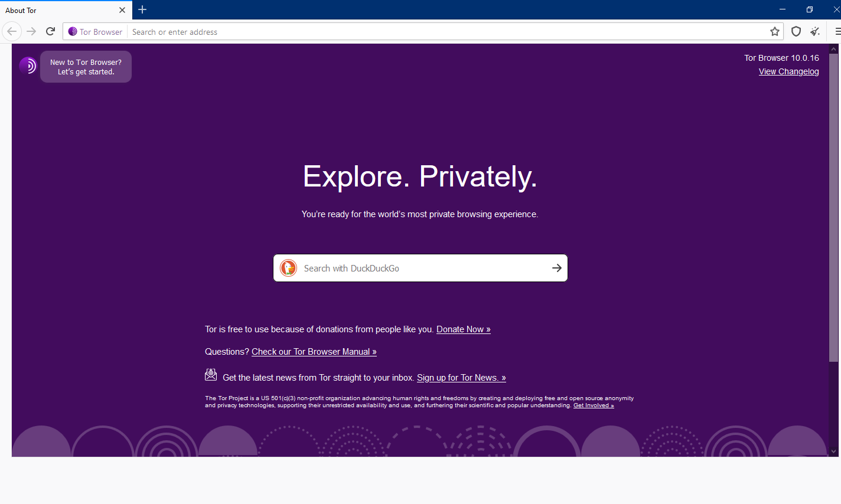
Task: Open the hamburger application menu
Action: pos(837,31)
